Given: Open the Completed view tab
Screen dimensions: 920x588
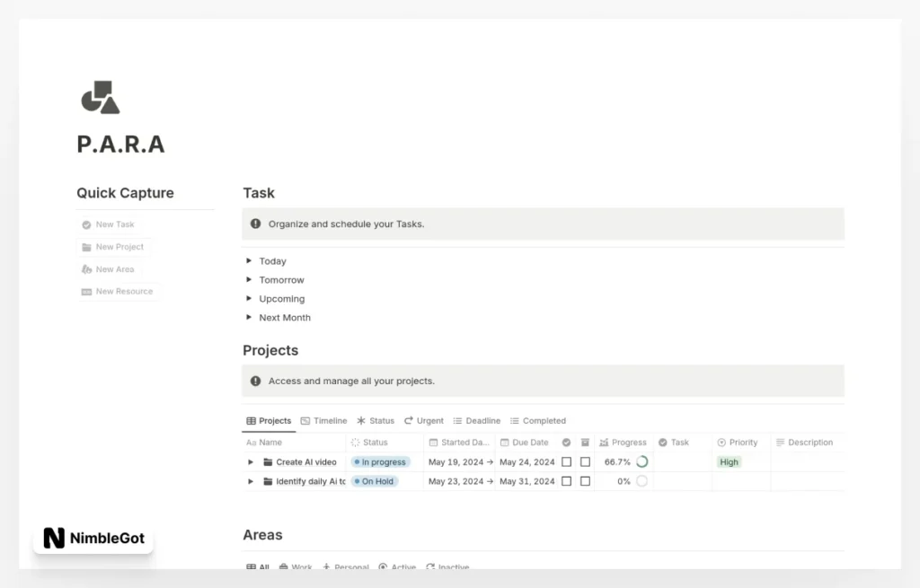Looking at the screenshot, I should coord(538,420).
